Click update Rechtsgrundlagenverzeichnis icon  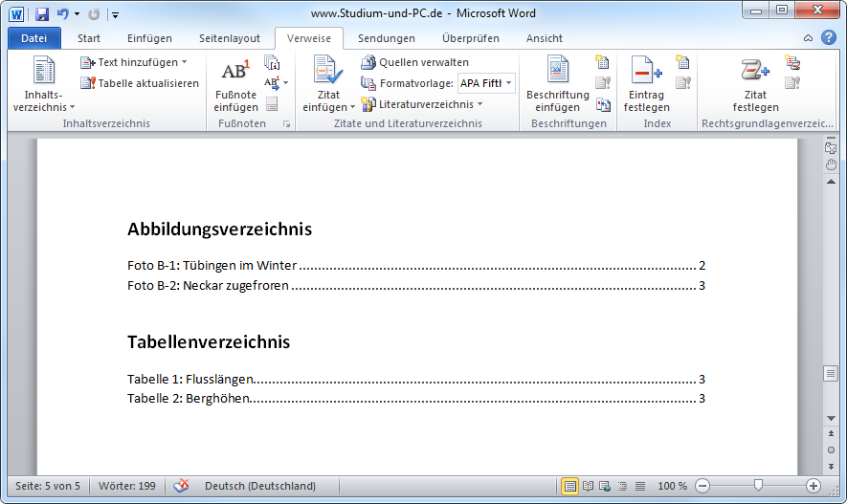pyautogui.click(x=792, y=83)
